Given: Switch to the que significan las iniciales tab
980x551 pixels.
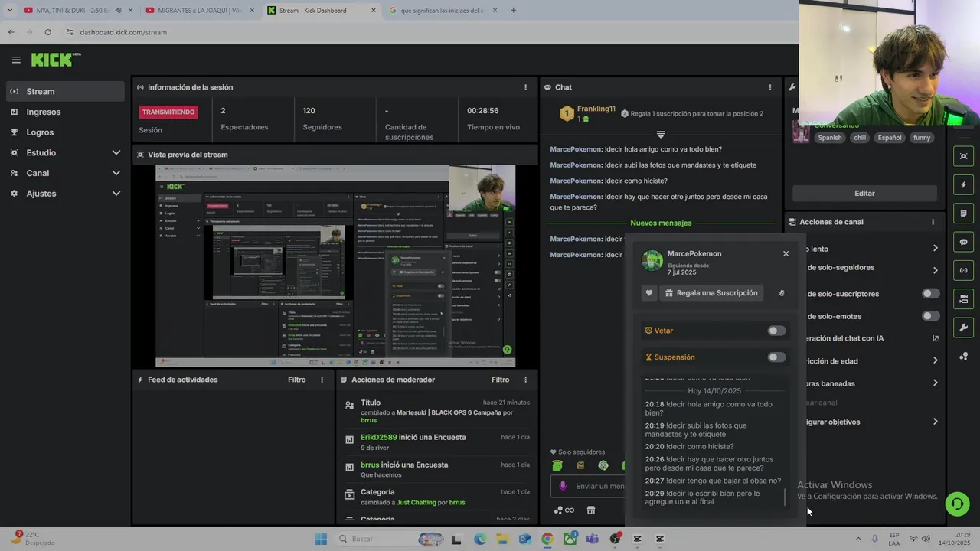Looking at the screenshot, I should click(443, 11).
